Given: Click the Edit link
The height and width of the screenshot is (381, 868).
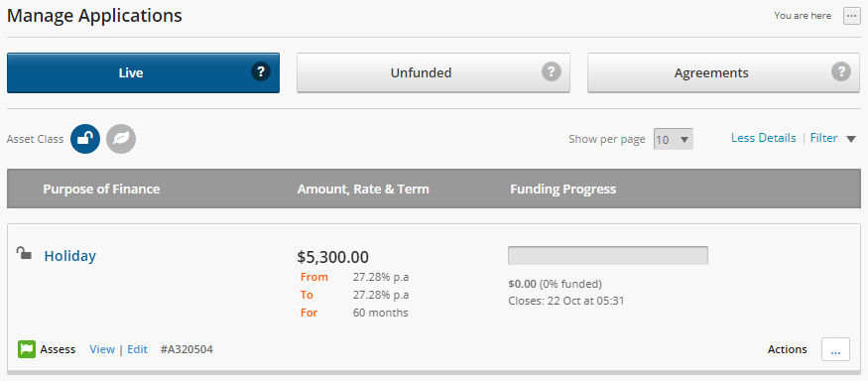Looking at the screenshot, I should pos(137,349).
